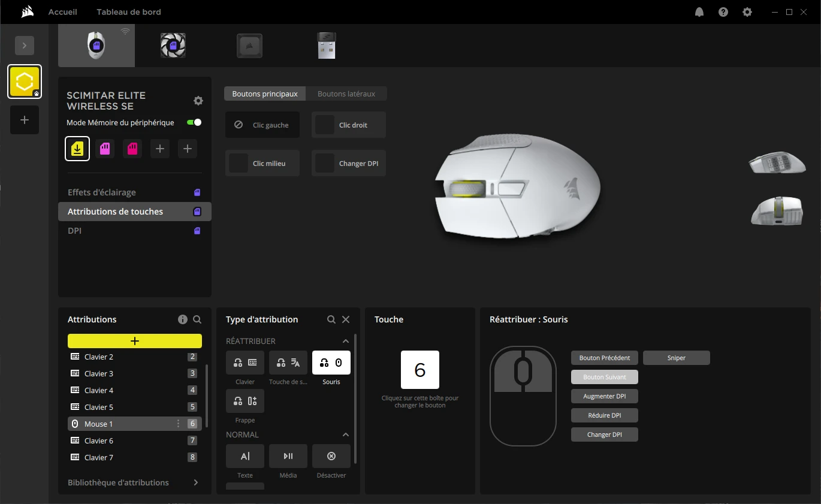Select the USB dongle device thumbnail

[327, 46]
